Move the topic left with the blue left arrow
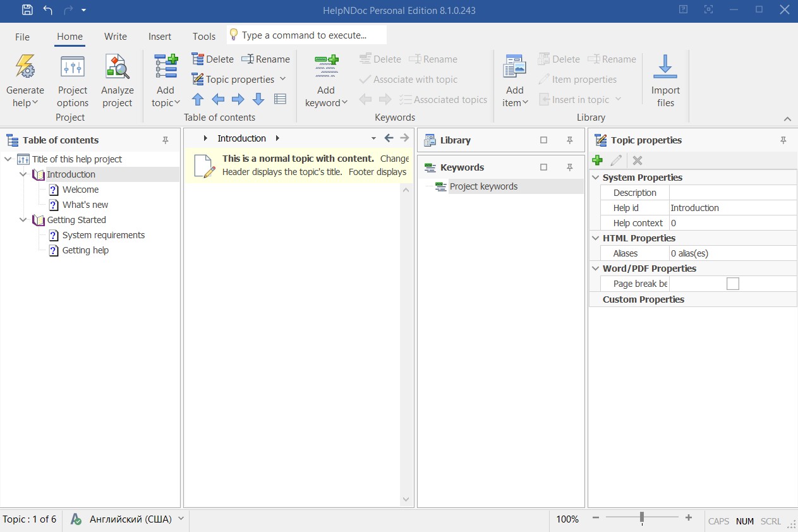The height and width of the screenshot is (532, 798). tap(218, 99)
